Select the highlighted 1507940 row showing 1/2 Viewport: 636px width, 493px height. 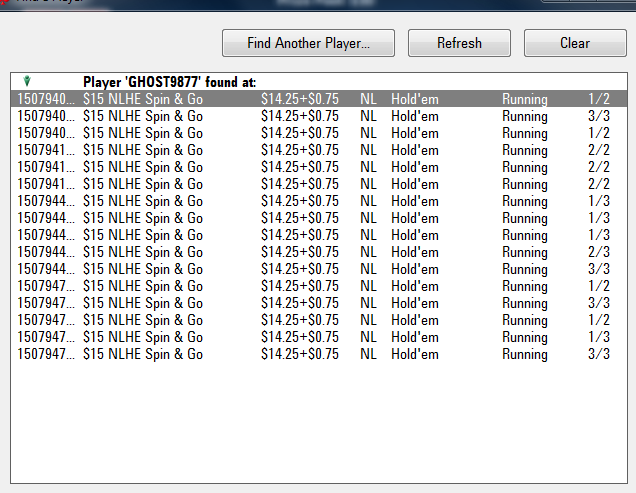tap(319, 99)
